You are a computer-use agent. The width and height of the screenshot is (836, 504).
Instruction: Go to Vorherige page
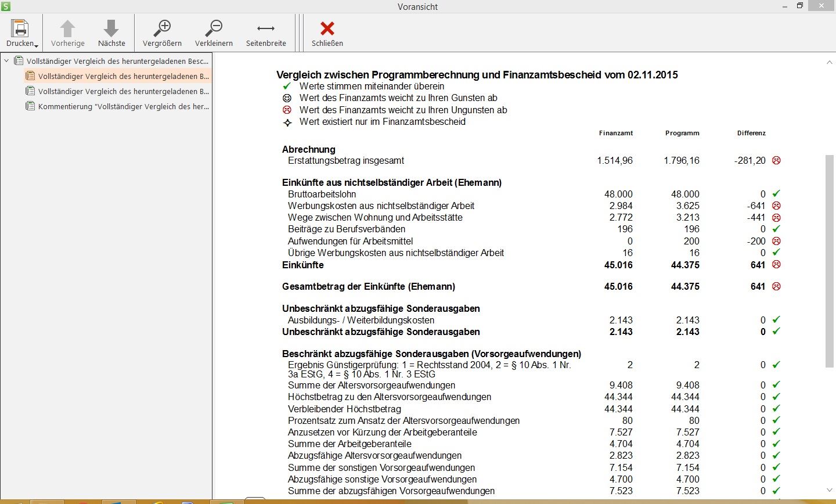coord(68,33)
